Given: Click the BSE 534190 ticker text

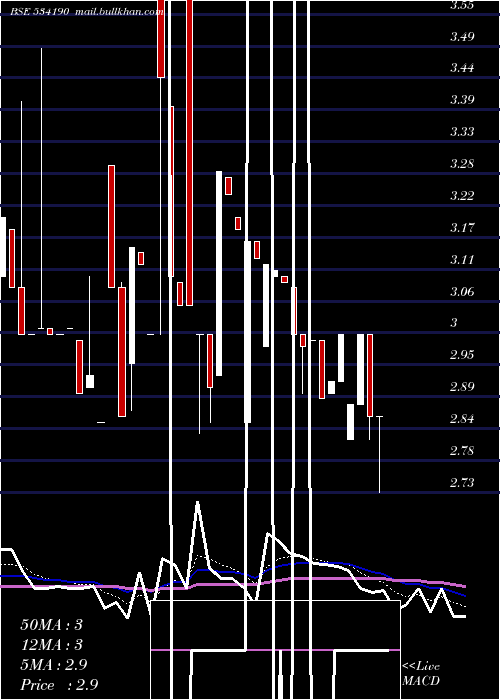Looking at the screenshot, I should point(40,12).
